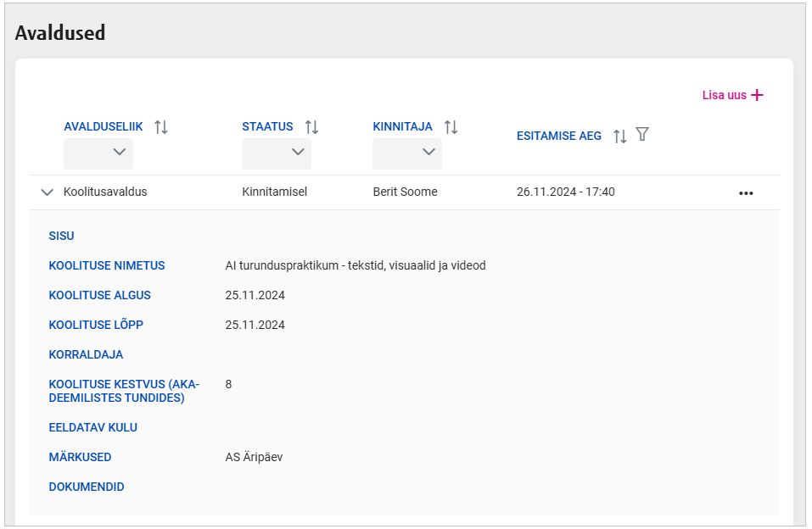812x529 pixels.
Task: Click the sort arrows beside Staatus
Action: click(x=311, y=127)
